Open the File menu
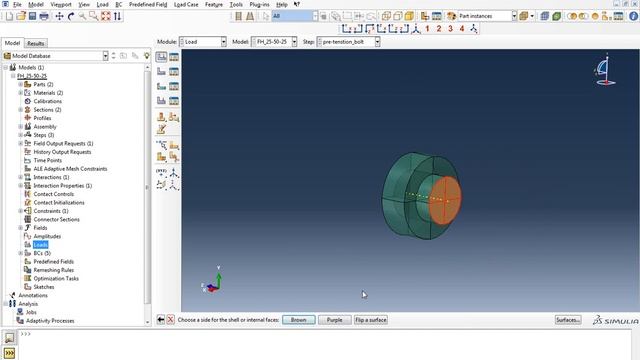Viewport: 640px width, 360px height. [x=17, y=4]
